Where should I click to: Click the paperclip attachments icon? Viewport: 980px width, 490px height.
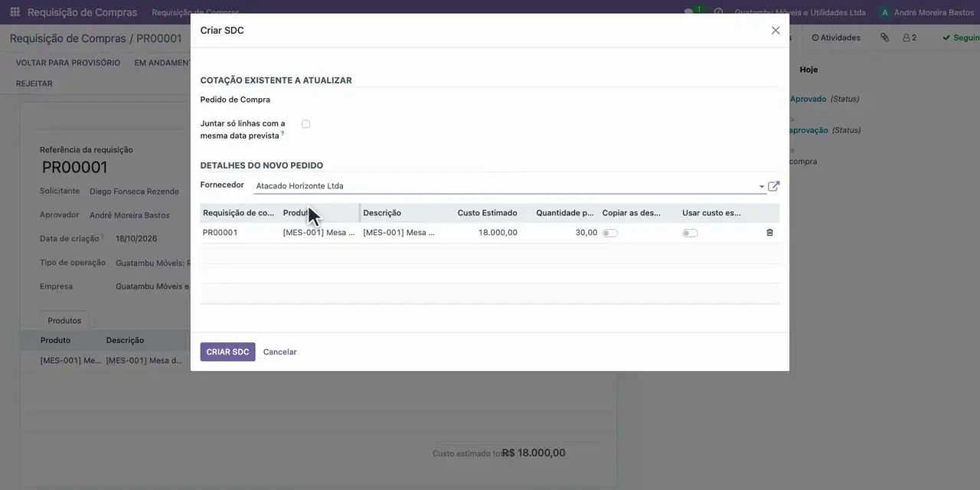884,38
